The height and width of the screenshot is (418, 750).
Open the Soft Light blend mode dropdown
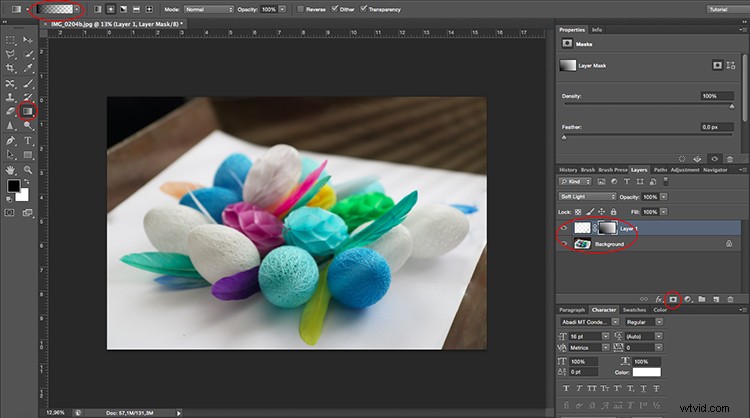[587, 197]
